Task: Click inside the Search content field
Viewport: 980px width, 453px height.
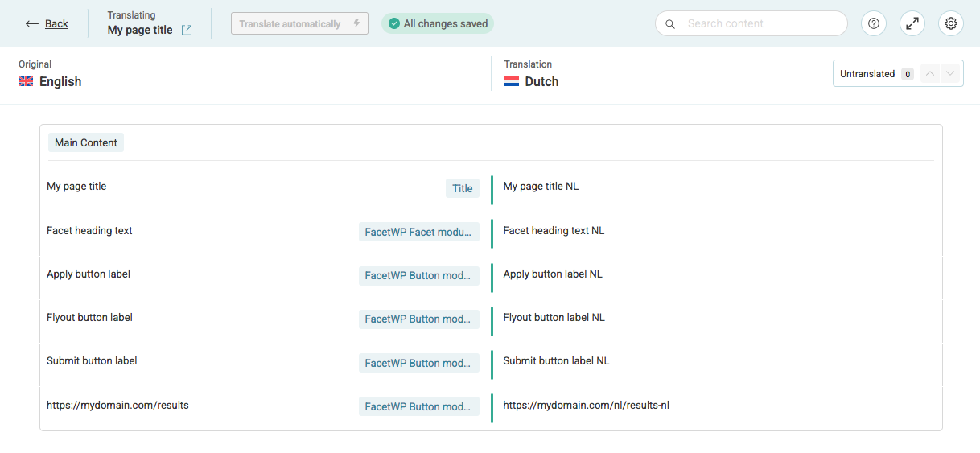Action: click(760, 23)
